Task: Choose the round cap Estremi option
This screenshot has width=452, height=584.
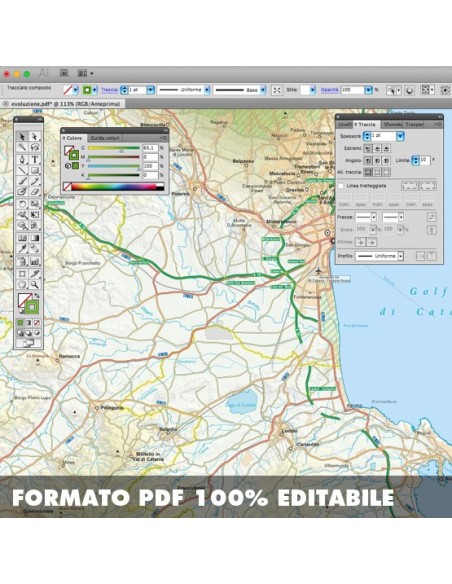Action: pos(377,148)
